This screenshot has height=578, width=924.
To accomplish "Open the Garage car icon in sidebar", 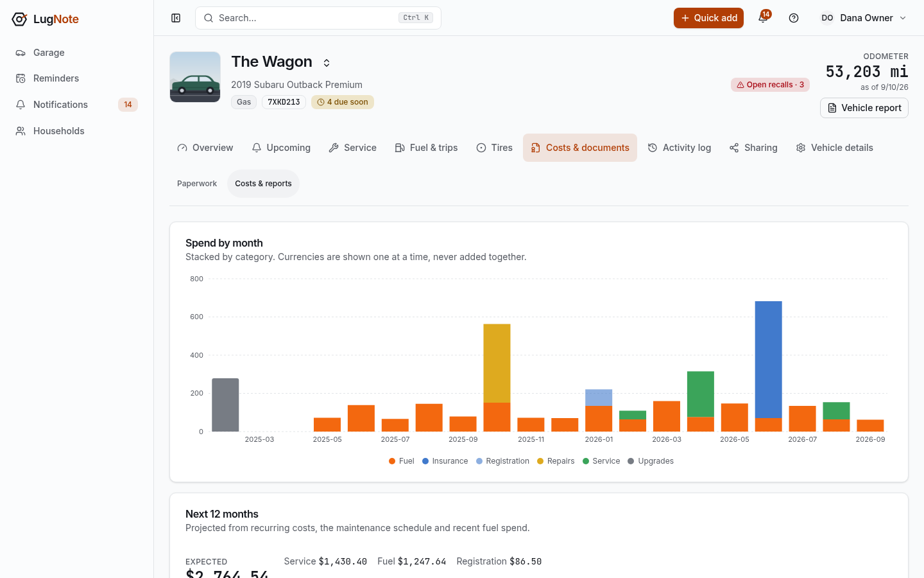I will coord(21,53).
